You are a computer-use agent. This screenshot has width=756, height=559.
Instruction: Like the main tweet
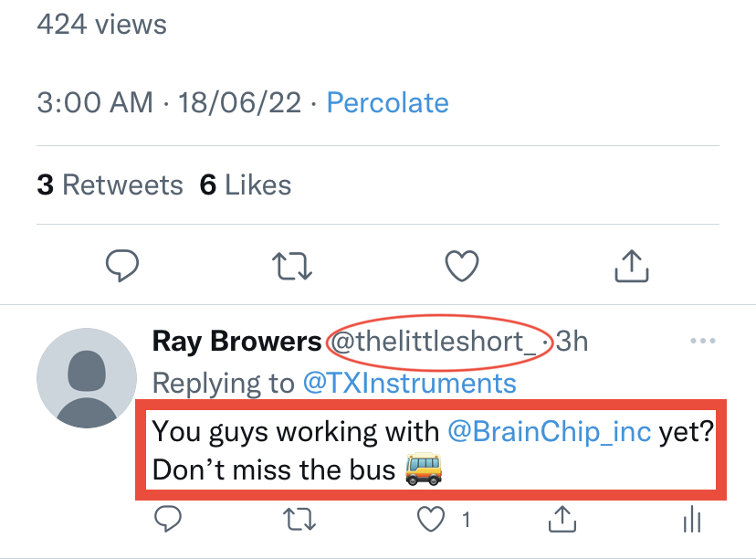(x=462, y=266)
